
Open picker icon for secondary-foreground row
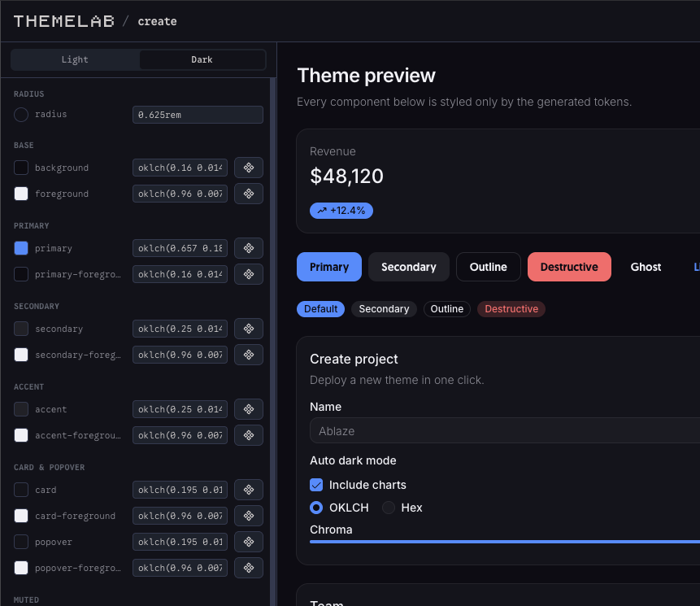point(249,355)
